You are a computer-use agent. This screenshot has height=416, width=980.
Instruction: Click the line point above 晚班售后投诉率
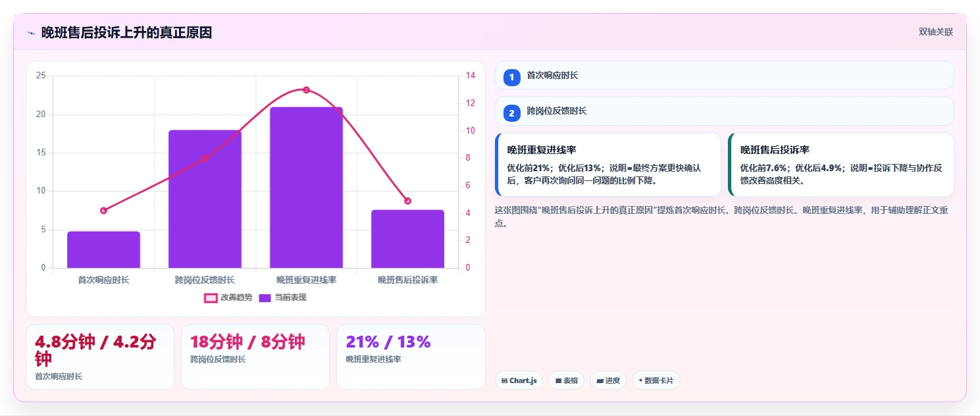tap(407, 201)
